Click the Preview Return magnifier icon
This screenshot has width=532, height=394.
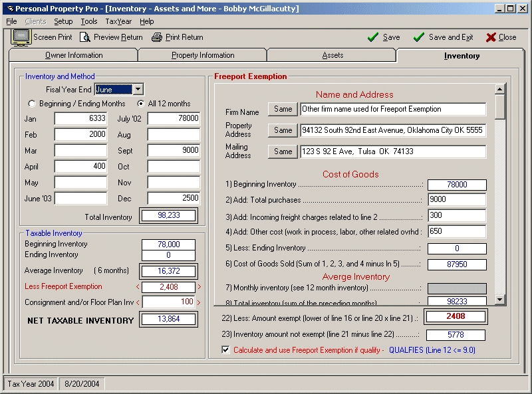pos(85,37)
